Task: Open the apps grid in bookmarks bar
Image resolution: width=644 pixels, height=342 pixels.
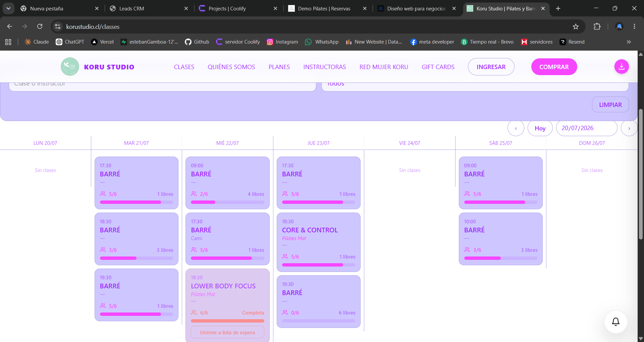Action: [8, 42]
